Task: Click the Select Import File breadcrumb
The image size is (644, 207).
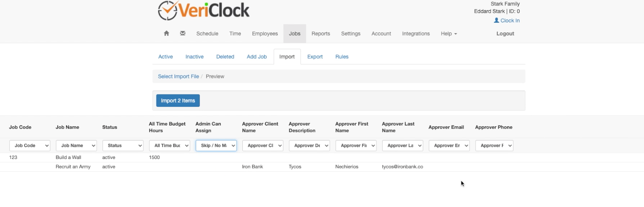Action: [x=178, y=76]
